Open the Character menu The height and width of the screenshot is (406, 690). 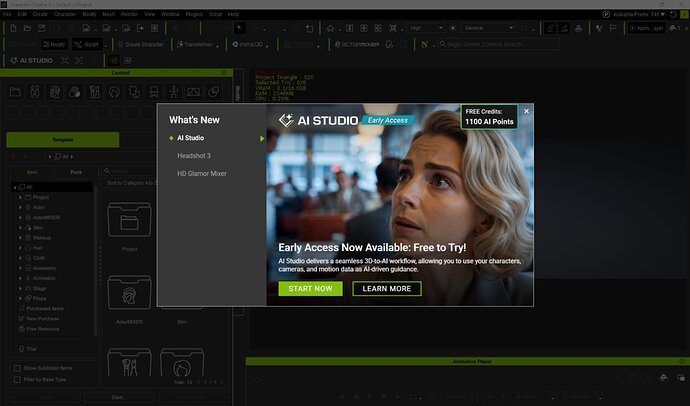[x=65, y=14]
